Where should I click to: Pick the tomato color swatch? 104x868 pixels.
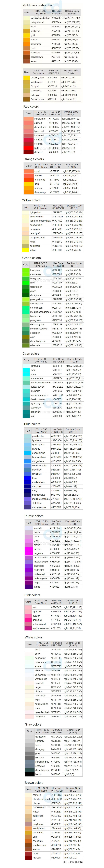point(29,176)
